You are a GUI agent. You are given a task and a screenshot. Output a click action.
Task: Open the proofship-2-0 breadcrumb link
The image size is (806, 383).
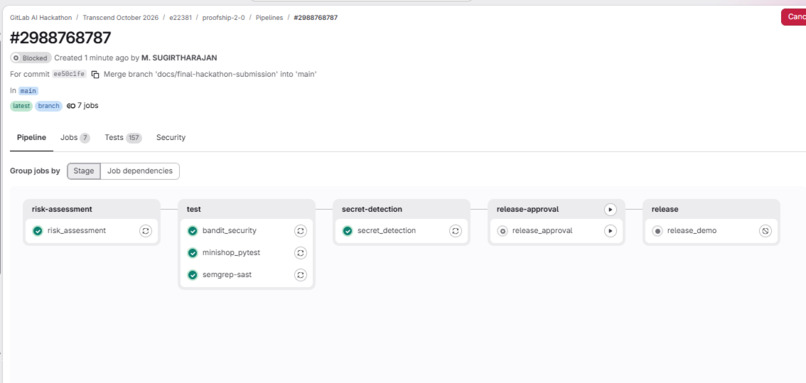(224, 17)
